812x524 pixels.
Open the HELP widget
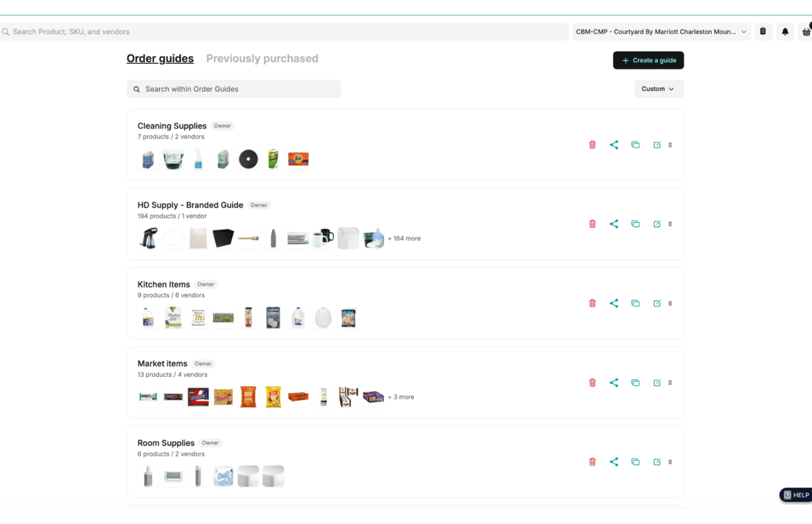(x=796, y=495)
